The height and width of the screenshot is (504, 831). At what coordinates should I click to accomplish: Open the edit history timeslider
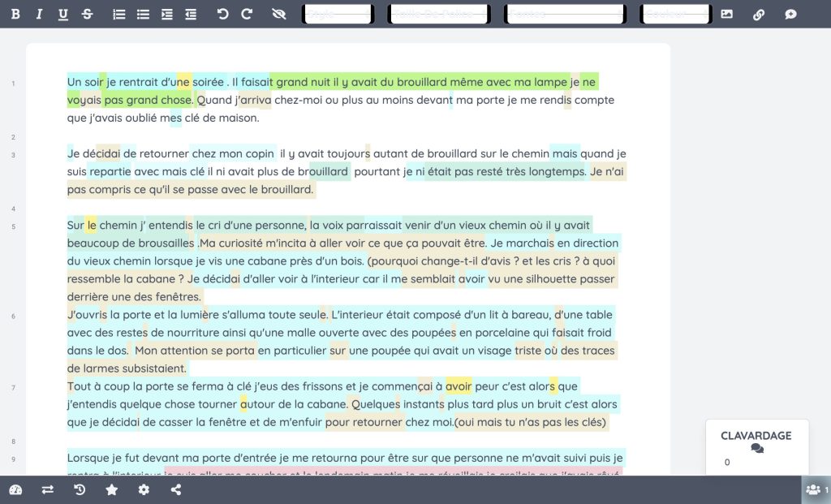click(79, 490)
